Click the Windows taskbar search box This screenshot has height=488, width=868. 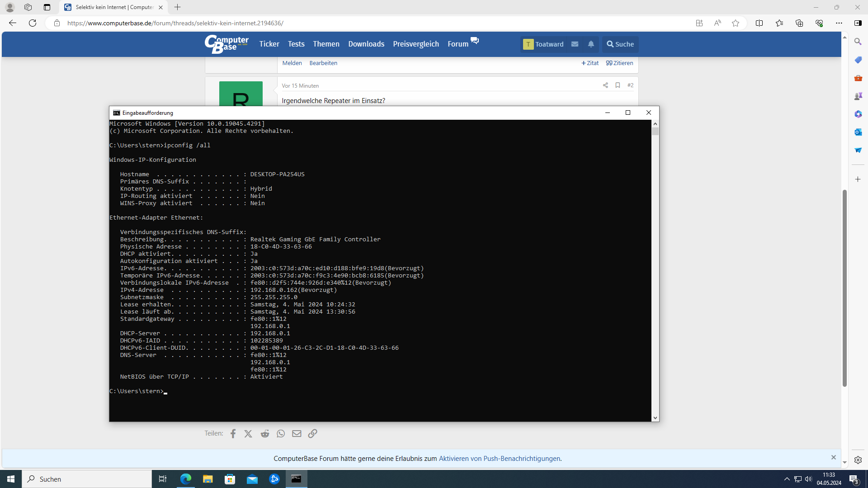point(87,479)
